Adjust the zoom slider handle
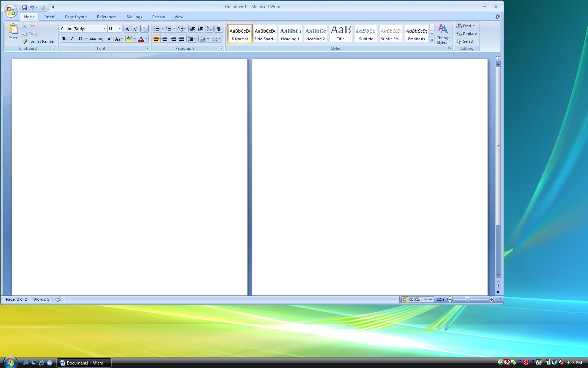 (467, 299)
